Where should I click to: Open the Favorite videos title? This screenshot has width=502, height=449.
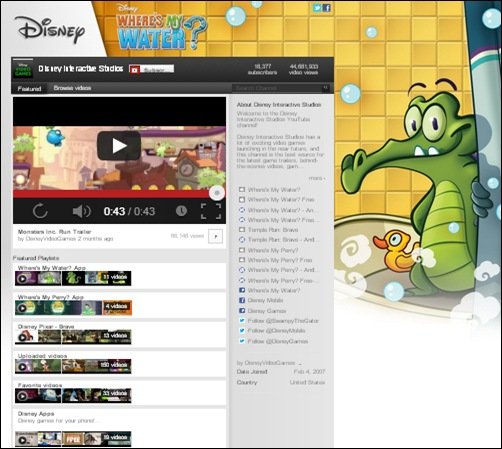40,385
